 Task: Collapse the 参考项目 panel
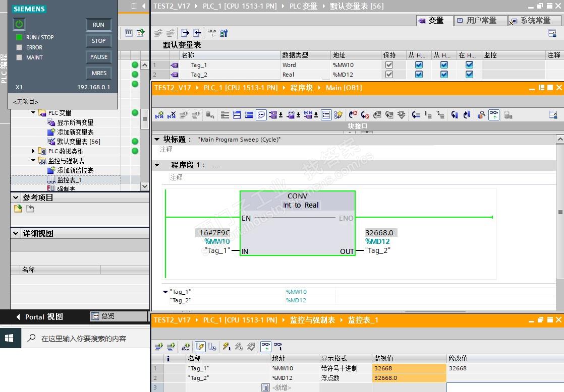click(16, 197)
